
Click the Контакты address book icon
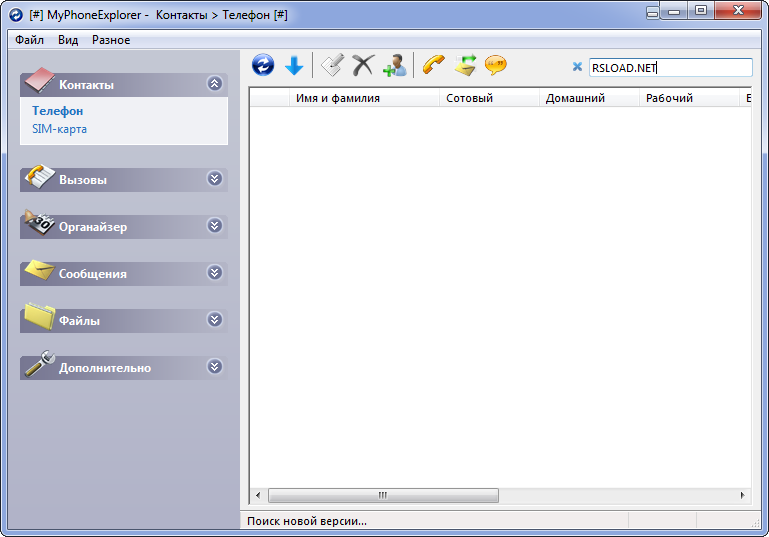click(x=40, y=80)
